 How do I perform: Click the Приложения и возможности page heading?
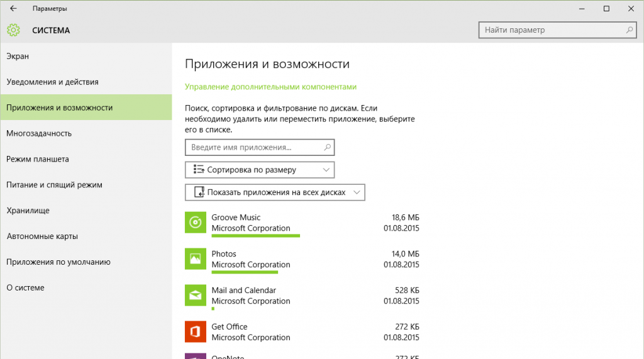click(x=267, y=64)
